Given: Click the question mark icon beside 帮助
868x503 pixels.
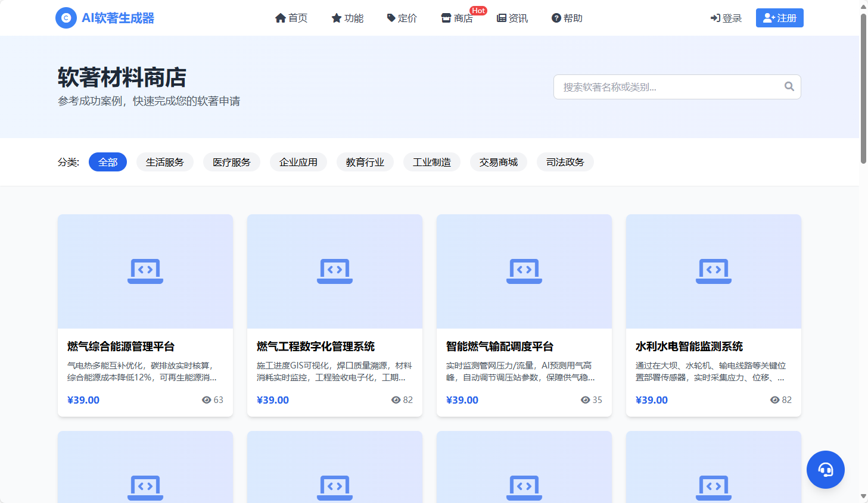Looking at the screenshot, I should (x=556, y=18).
